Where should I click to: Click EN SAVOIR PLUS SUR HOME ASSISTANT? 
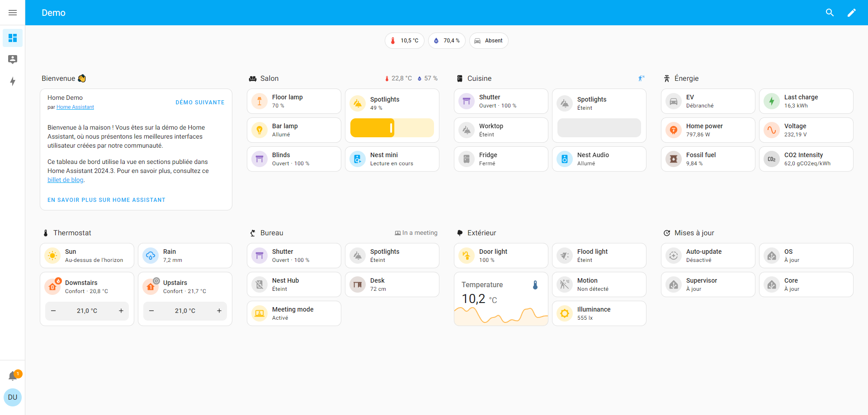[107, 200]
